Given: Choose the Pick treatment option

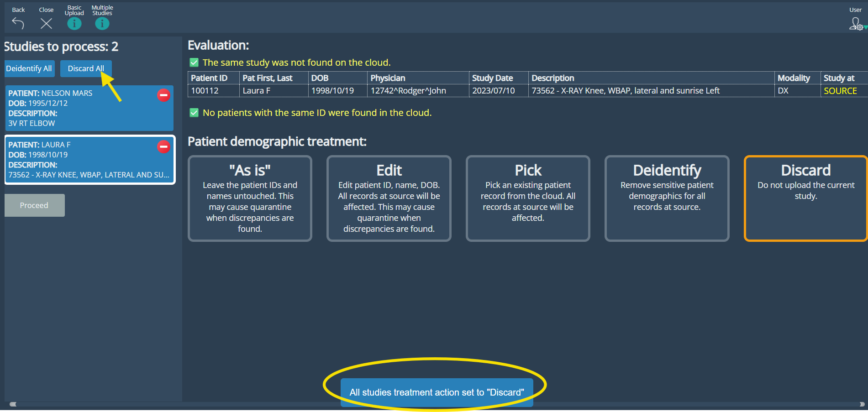Looking at the screenshot, I should click(x=528, y=198).
